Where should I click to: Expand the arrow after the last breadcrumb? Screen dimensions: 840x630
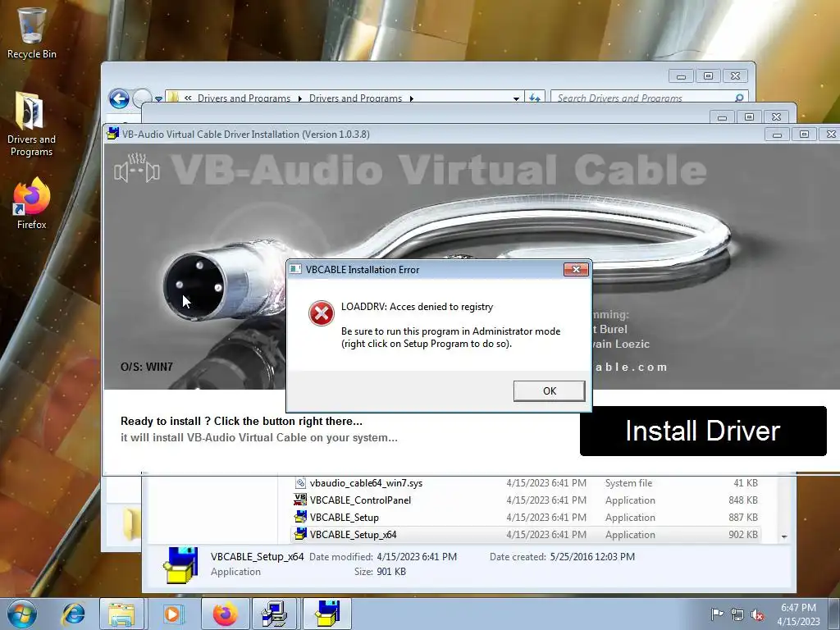(x=412, y=98)
